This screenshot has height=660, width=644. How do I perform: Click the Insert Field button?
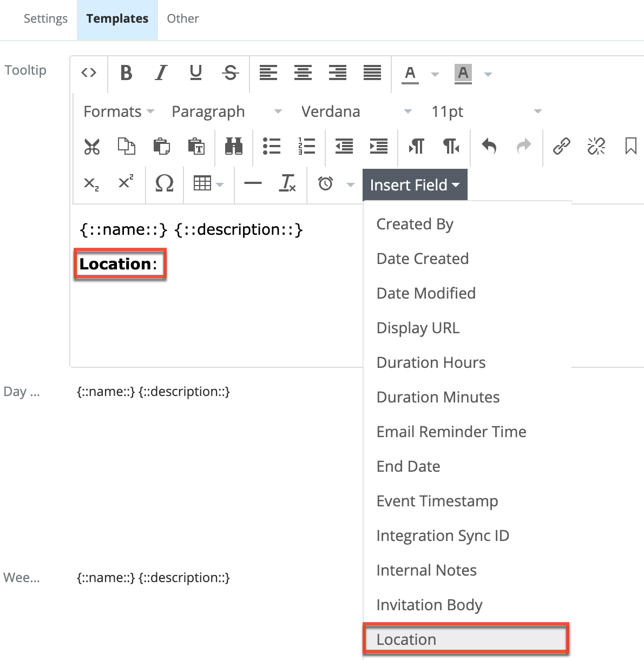coord(415,185)
